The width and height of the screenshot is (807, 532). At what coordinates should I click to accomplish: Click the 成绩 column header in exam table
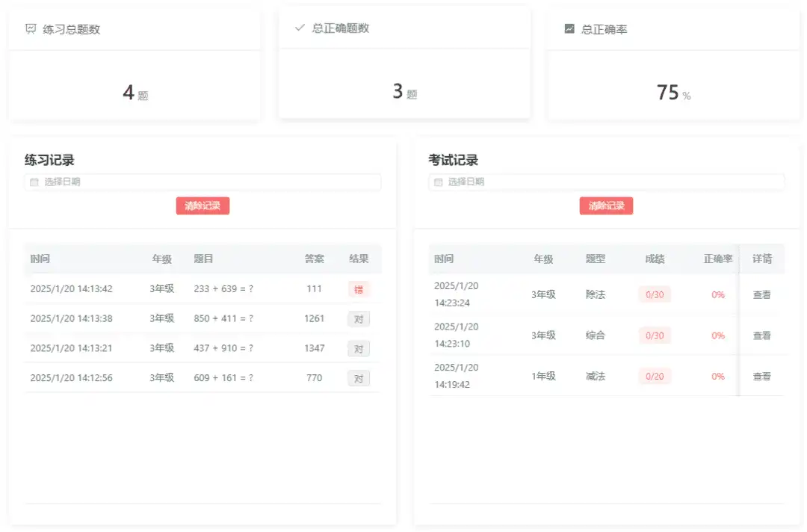click(x=655, y=259)
